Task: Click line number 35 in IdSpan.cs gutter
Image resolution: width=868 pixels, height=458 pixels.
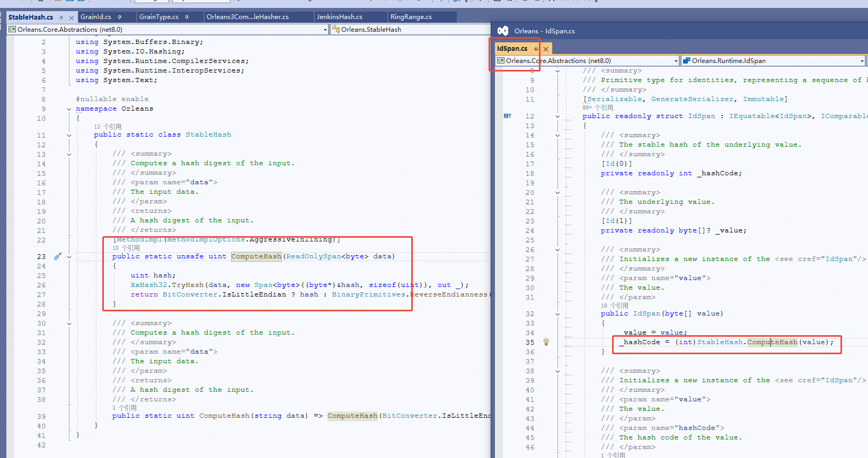Action: [530, 342]
